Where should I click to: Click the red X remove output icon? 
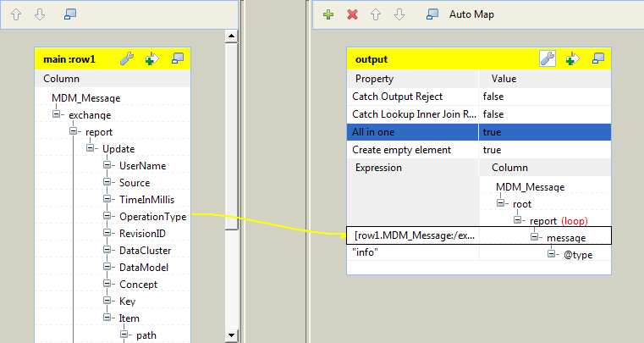(x=352, y=15)
